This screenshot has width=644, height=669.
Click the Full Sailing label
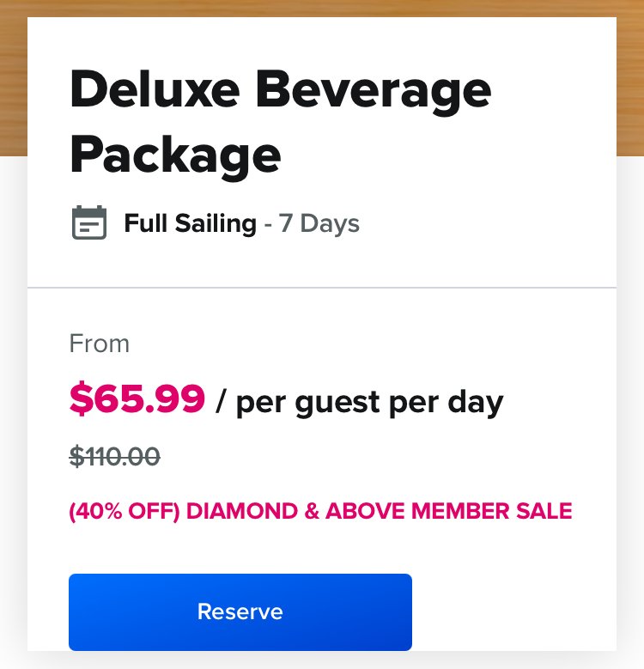tap(191, 223)
